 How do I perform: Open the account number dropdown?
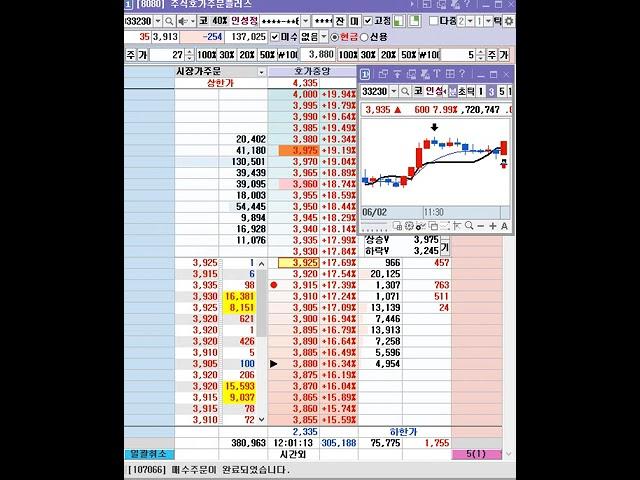(x=305, y=21)
